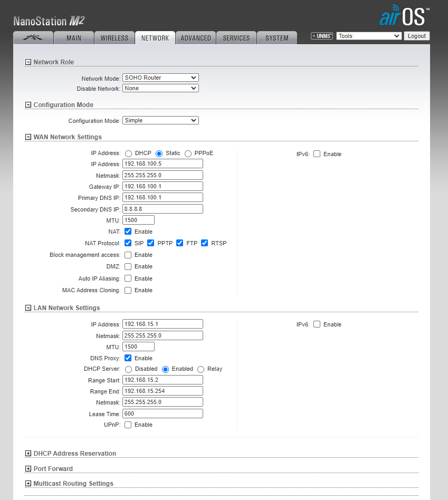Viewport: 448px width, 500px height.
Task: Expand the DHCP Address Reservation section
Action: point(28,454)
